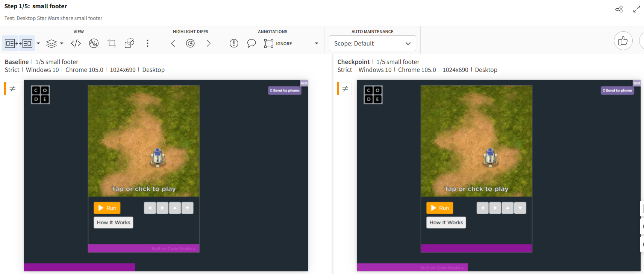The image size is (644, 274).
Task: Click the 'Checkpoint' heading label
Action: (x=353, y=62)
